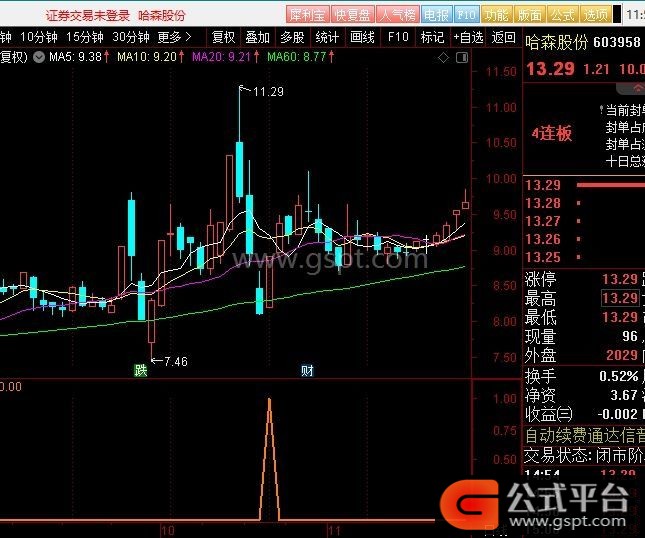Click the MA10: 9.20 indicator label
Image resolution: width=645 pixels, height=538 pixels.
pyautogui.click(x=151, y=57)
